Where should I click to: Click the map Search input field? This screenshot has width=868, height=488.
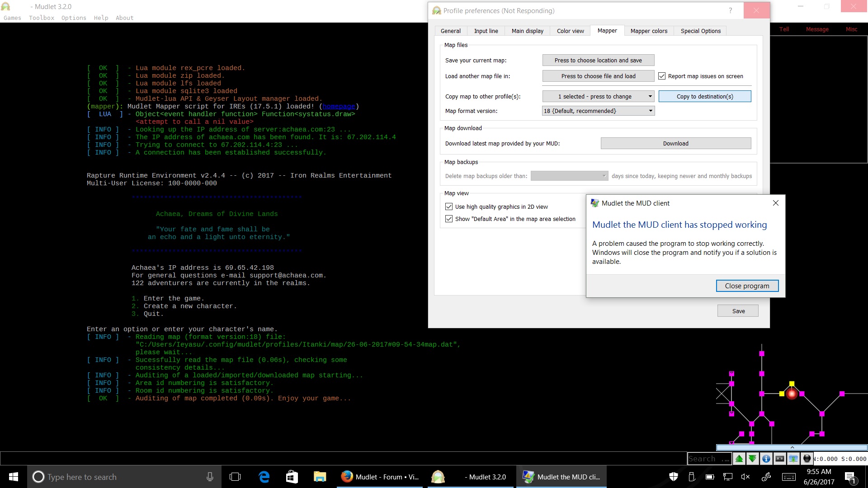pyautogui.click(x=709, y=459)
